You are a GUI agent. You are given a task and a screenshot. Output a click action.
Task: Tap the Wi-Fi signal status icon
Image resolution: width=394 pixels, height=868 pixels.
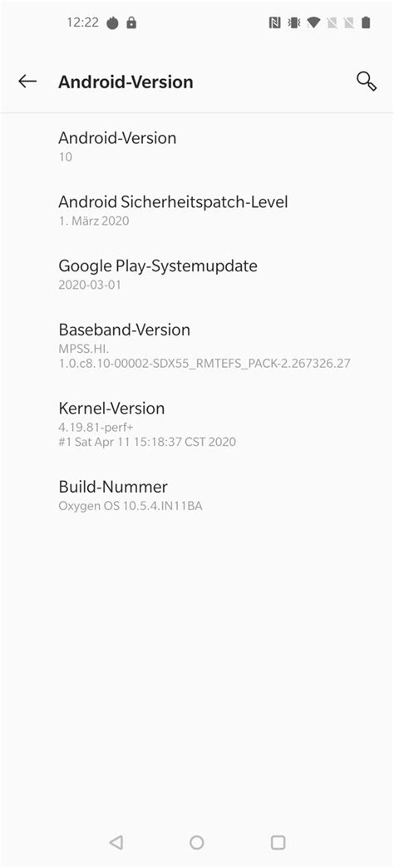pyautogui.click(x=313, y=22)
